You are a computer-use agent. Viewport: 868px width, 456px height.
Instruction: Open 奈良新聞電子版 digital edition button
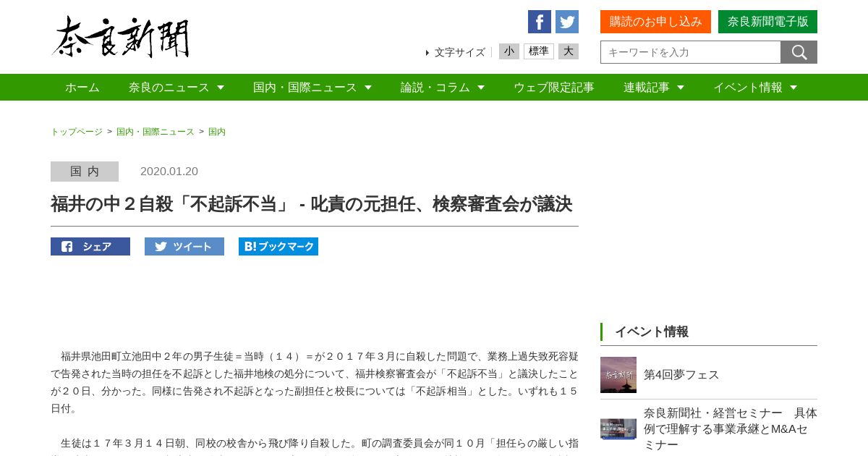point(767,22)
